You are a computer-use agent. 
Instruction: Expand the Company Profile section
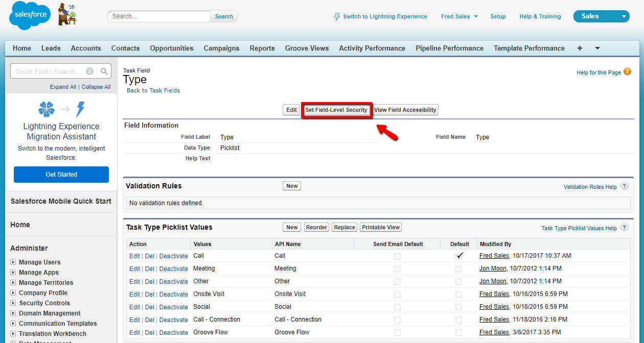coord(13,293)
